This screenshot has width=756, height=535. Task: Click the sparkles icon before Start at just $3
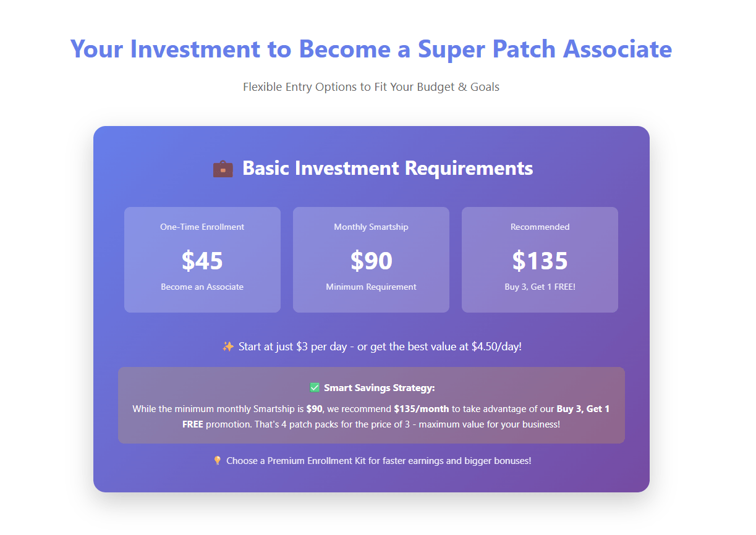(227, 347)
